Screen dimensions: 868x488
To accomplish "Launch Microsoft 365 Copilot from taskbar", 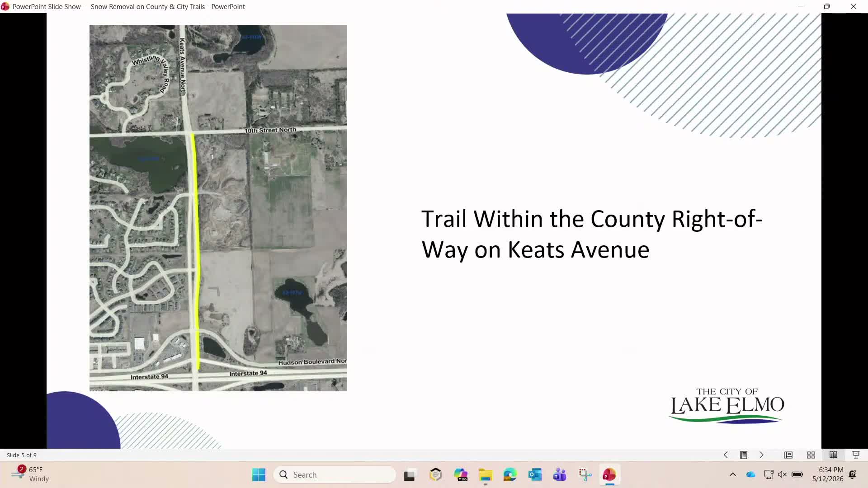I will [461, 475].
